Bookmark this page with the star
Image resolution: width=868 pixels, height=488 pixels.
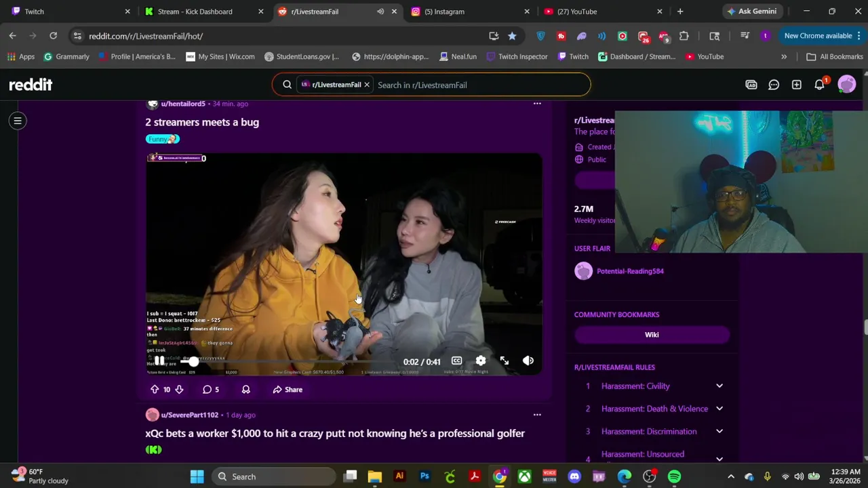click(x=512, y=36)
